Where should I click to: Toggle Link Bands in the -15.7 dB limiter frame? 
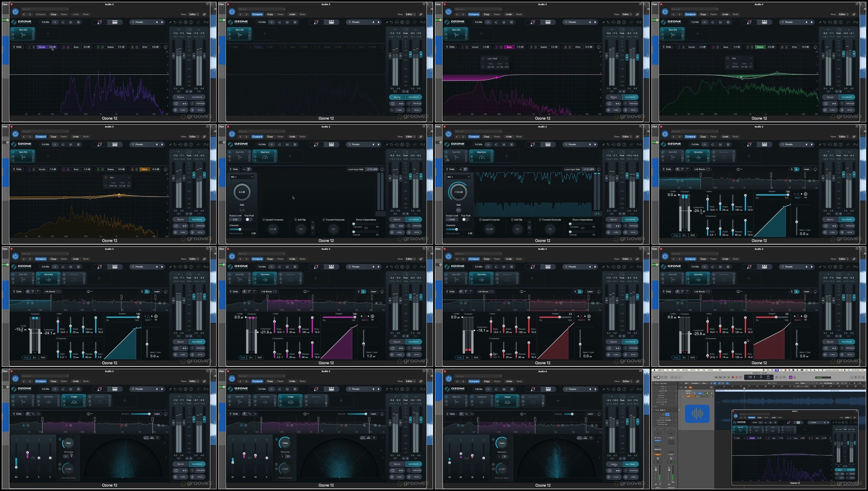click(x=52, y=292)
